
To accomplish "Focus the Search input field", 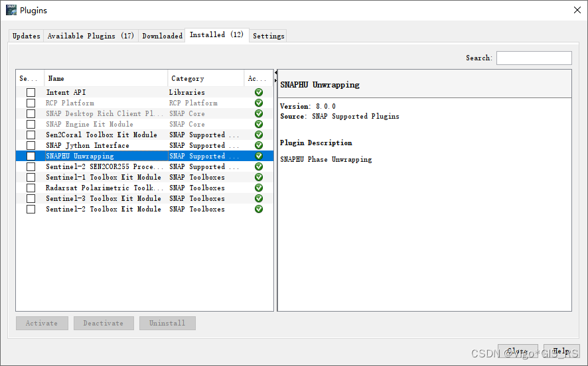I will tap(534, 58).
